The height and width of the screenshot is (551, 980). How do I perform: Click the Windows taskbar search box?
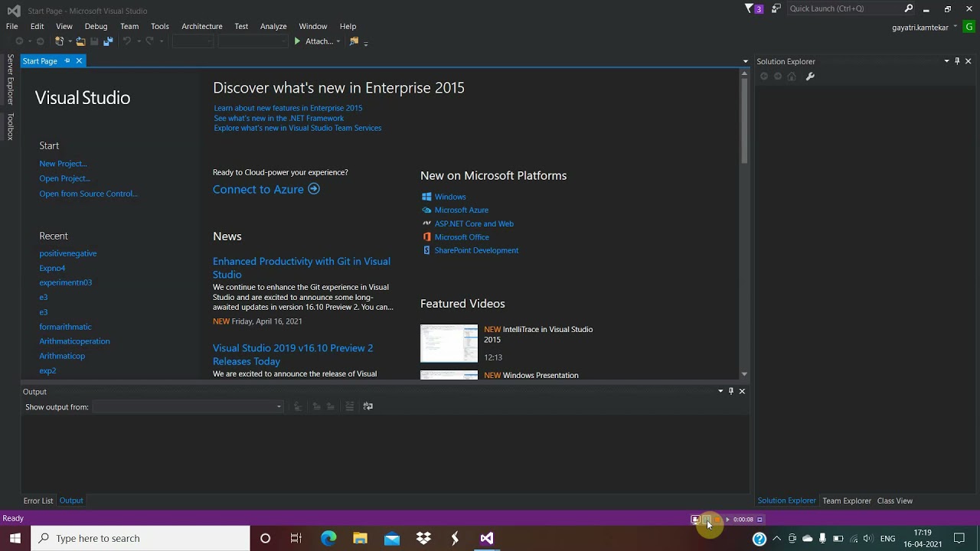(141, 538)
